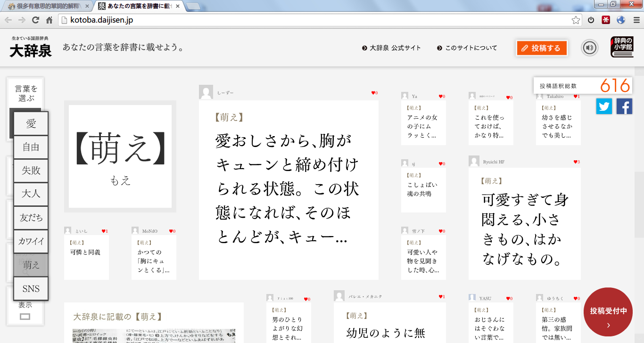The image size is (644, 343).
Task: Open しーずー's definition card
Action: click(289, 190)
